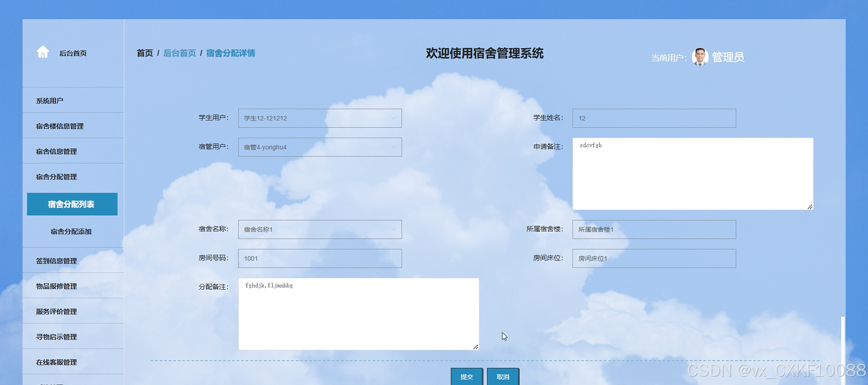Focus the 房间号码 input field
Image resolution: width=868 pixels, height=385 pixels.
(x=320, y=258)
